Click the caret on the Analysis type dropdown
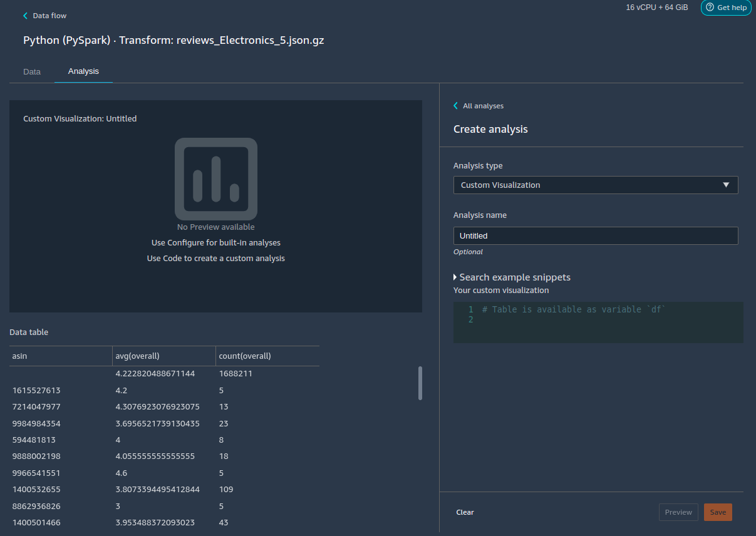Image resolution: width=756 pixels, height=536 pixels. click(727, 185)
